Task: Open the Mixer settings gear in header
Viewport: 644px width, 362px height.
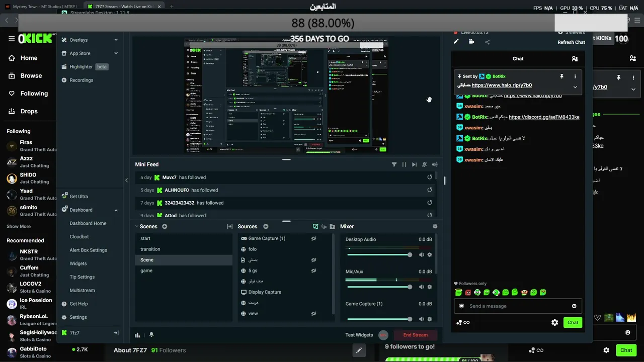Action: click(435, 226)
